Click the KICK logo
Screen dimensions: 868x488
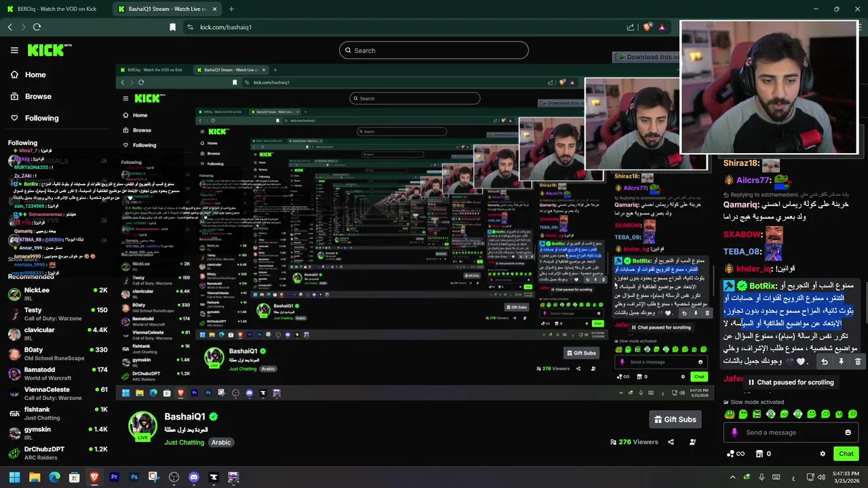pos(50,50)
